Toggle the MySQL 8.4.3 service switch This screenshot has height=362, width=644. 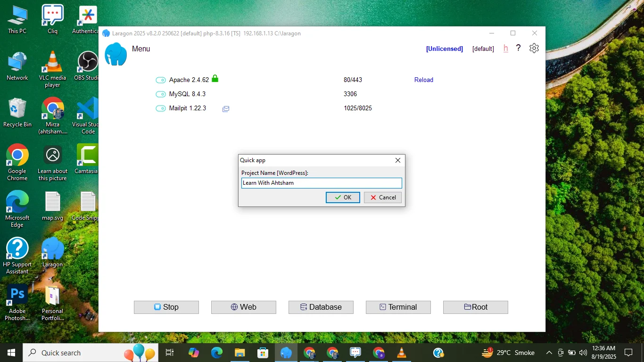pyautogui.click(x=161, y=94)
